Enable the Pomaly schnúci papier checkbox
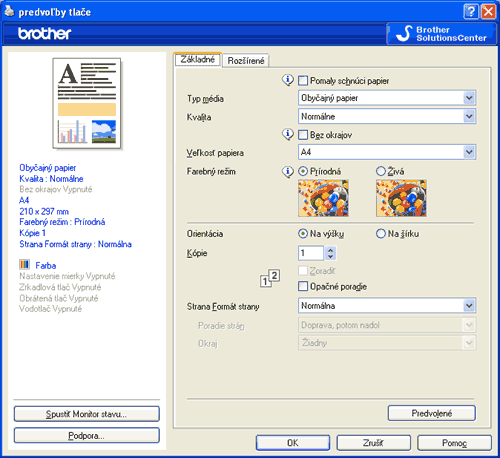500x458 pixels. pyautogui.click(x=303, y=80)
